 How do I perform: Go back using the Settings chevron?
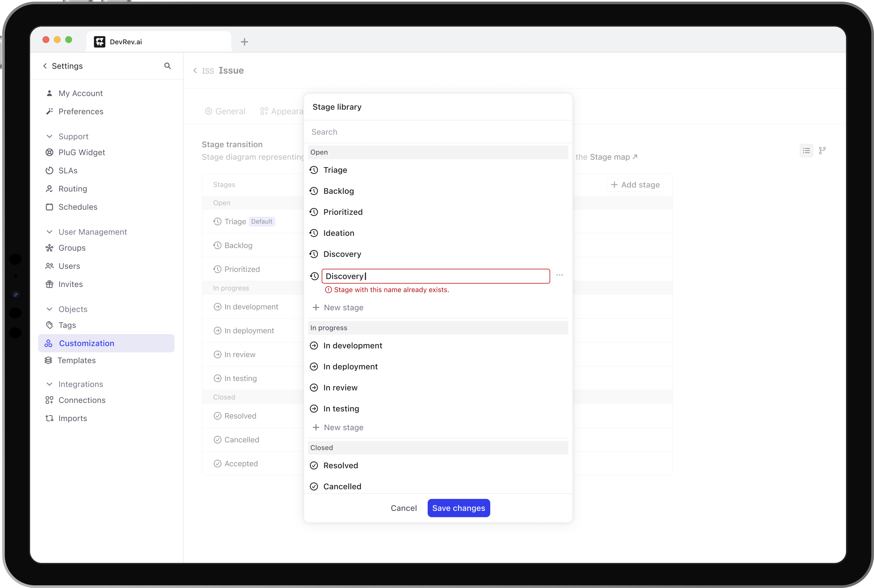tap(45, 66)
